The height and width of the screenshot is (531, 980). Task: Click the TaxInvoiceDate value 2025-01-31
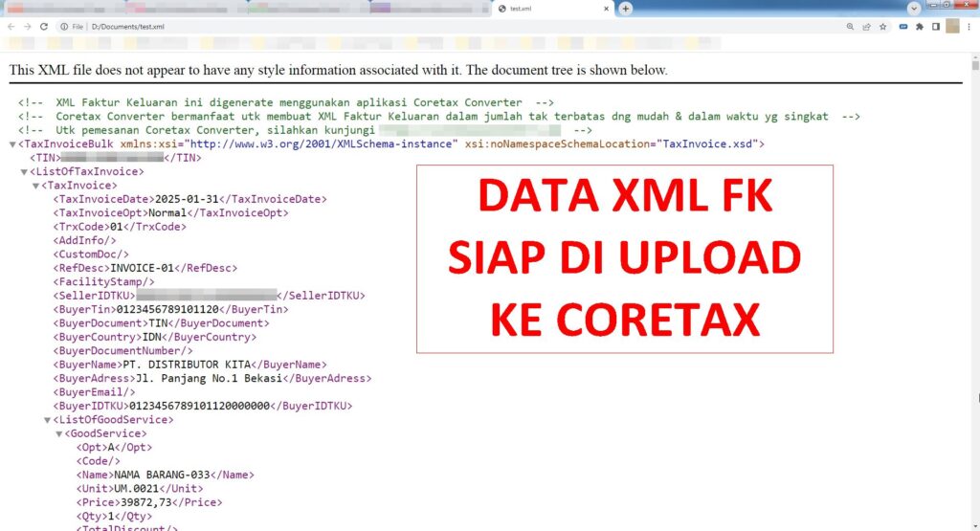point(187,199)
